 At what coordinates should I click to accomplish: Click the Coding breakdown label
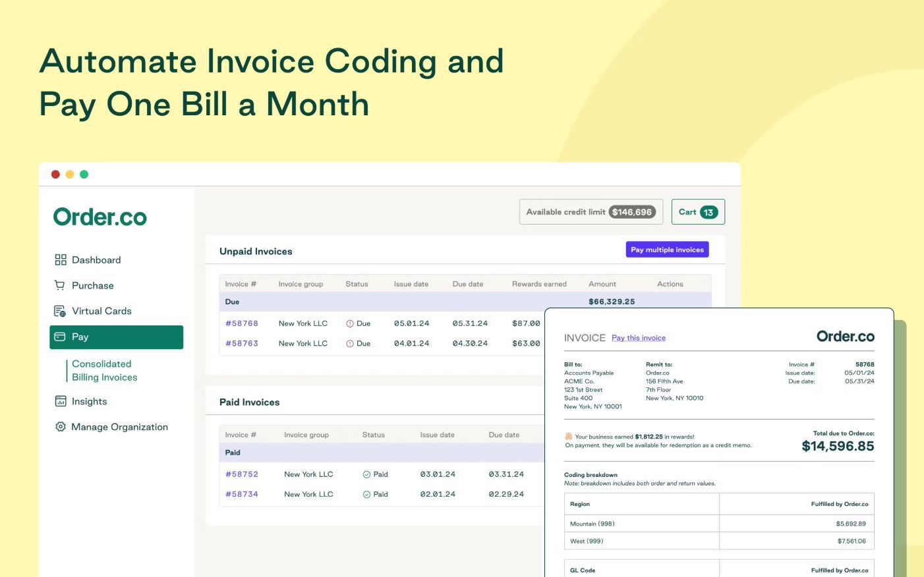click(x=591, y=475)
